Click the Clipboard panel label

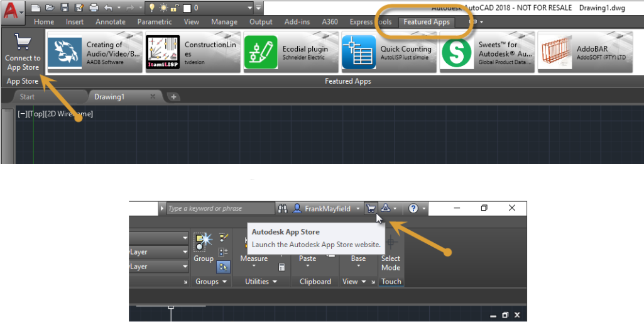click(315, 282)
